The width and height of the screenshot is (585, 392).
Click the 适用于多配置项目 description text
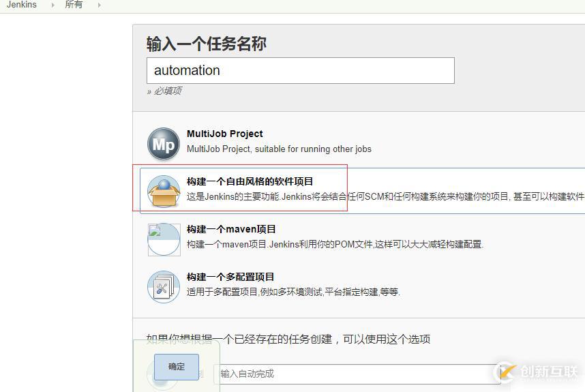point(293,292)
